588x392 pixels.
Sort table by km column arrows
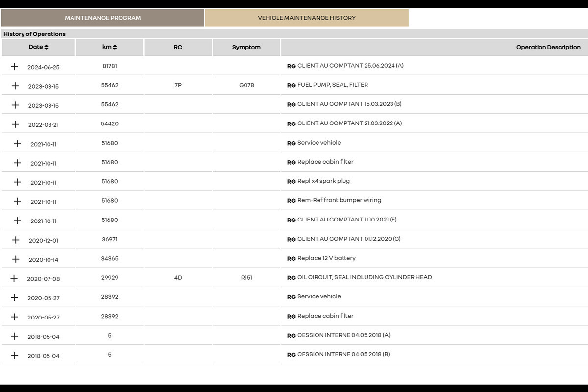(115, 47)
